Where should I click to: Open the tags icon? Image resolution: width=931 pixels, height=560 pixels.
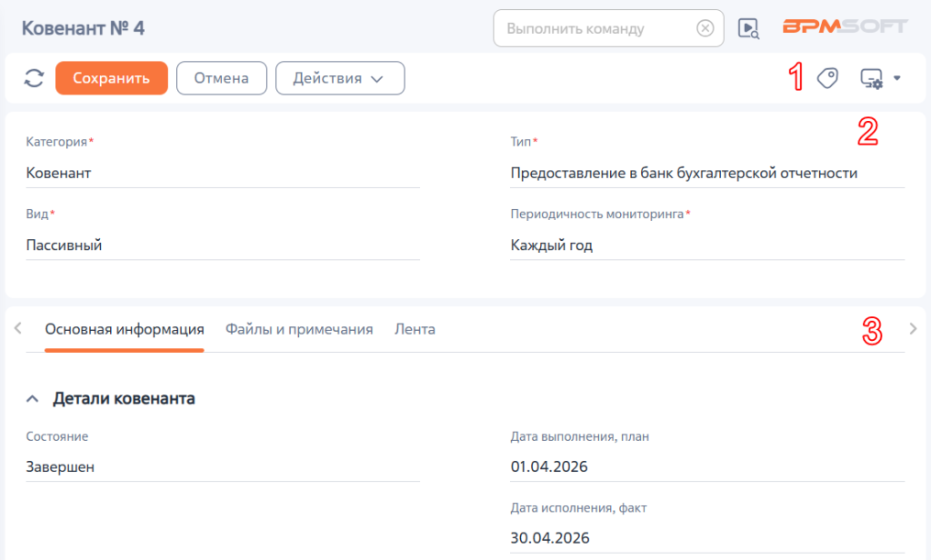tap(827, 78)
